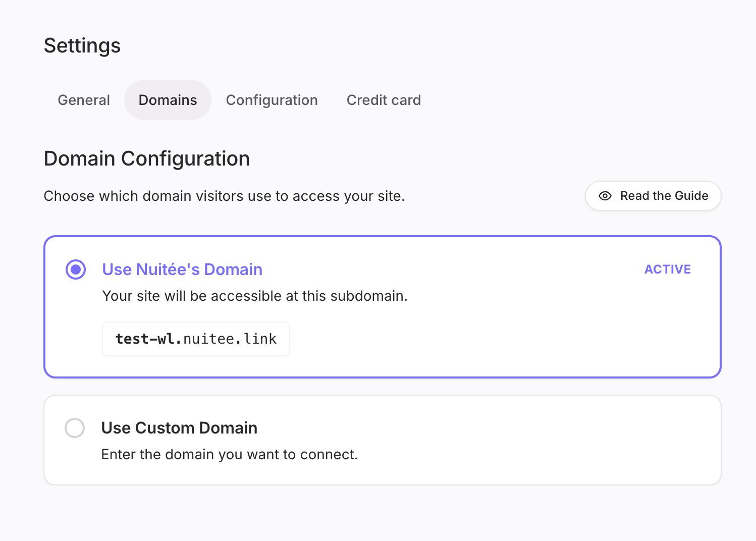Click the Settings page heading

(x=82, y=46)
